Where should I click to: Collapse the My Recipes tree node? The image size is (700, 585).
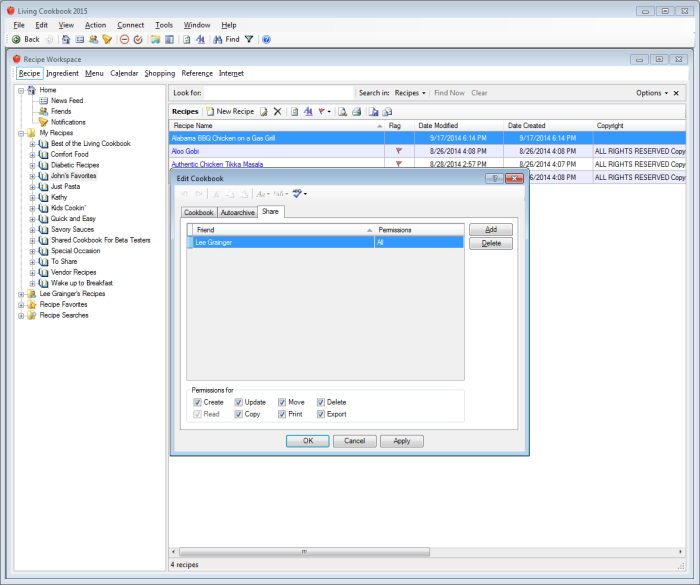coord(21,133)
